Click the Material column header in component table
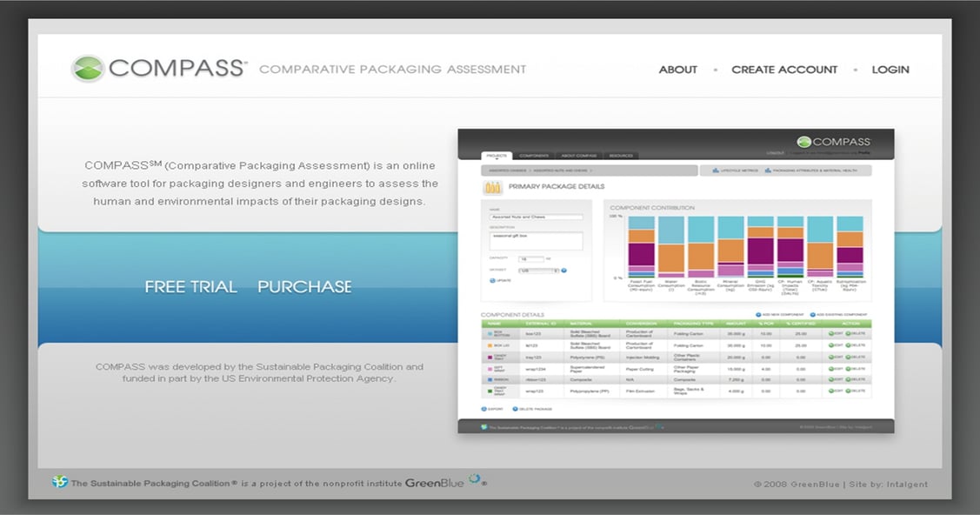This screenshot has height=515, width=980. (581, 324)
